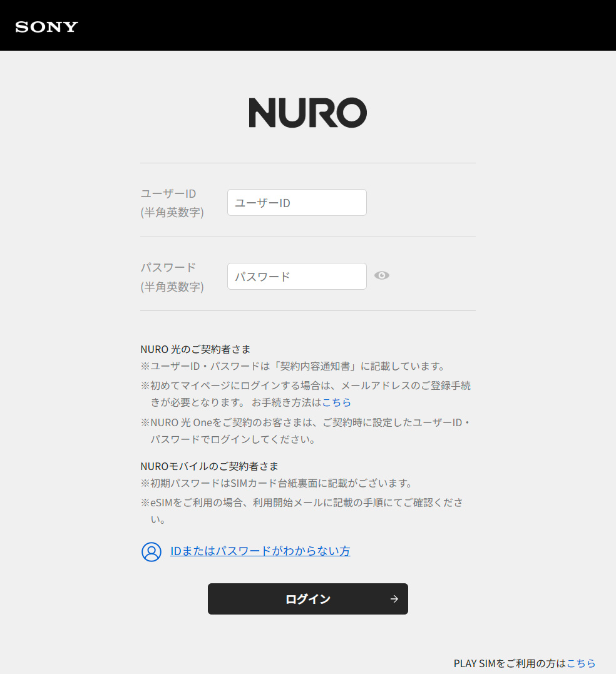Click the NUROモバイルのご契約者さま heading
616x674 pixels.
coord(209,466)
